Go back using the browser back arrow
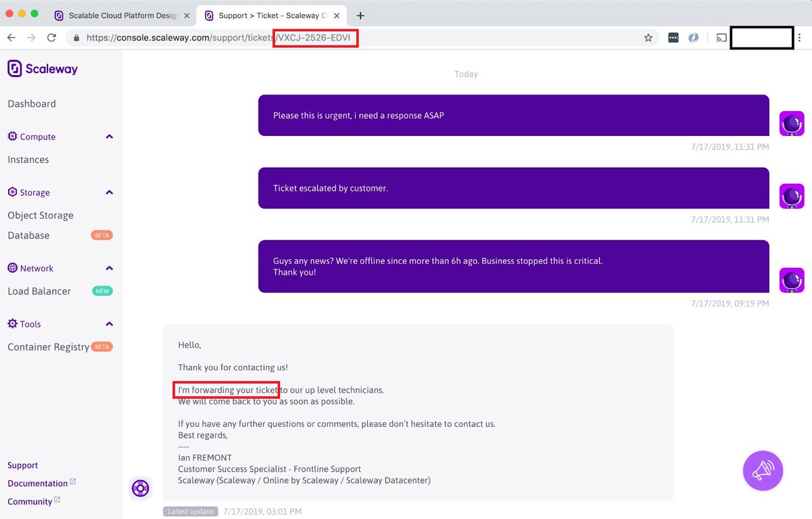812x519 pixels. [12, 38]
